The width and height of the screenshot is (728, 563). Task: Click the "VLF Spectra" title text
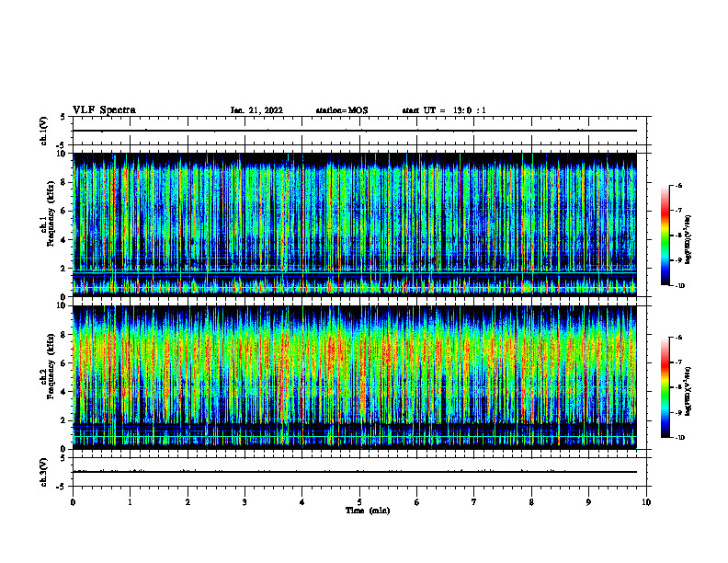(104, 110)
